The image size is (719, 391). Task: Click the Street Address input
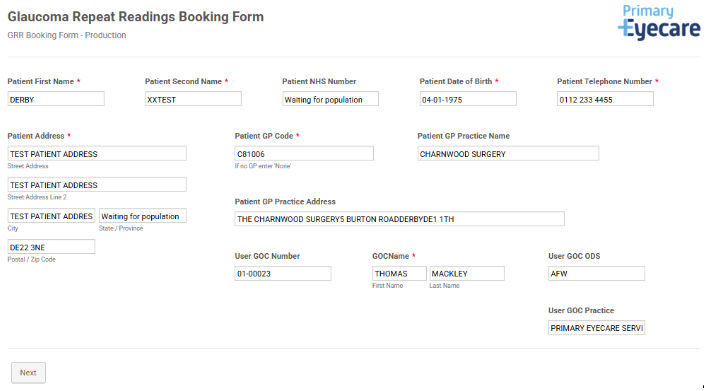97,154
